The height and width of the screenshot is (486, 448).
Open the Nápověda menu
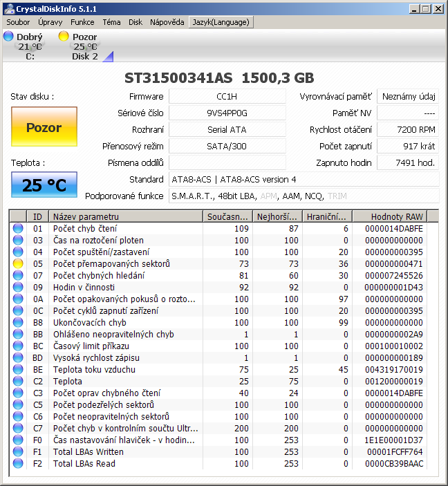(167, 22)
